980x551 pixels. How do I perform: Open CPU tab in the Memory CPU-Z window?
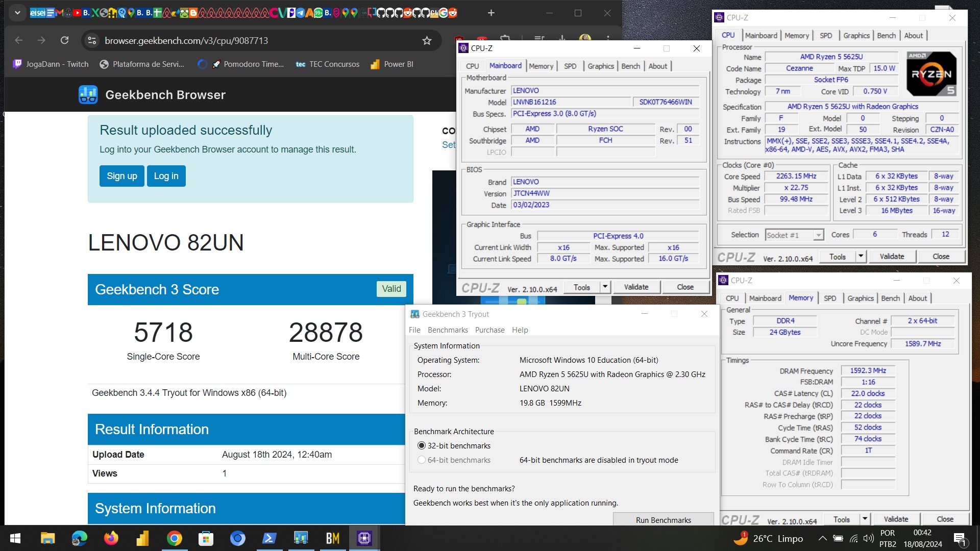[732, 298]
